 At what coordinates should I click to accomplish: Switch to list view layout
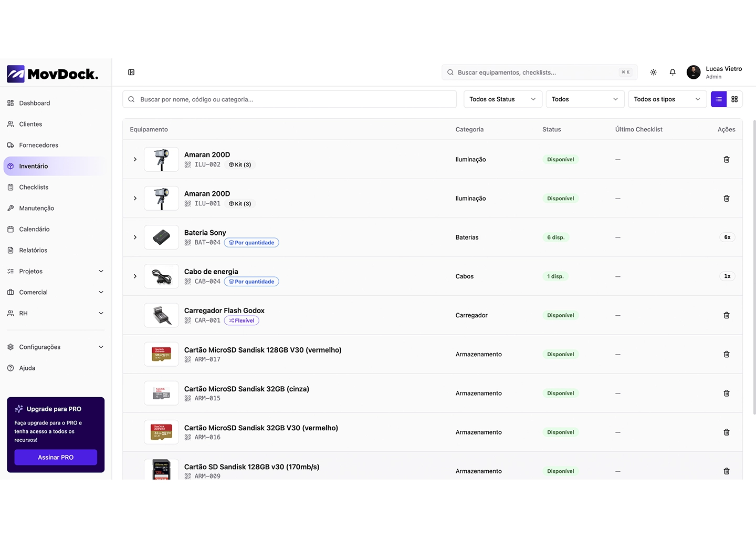(719, 99)
